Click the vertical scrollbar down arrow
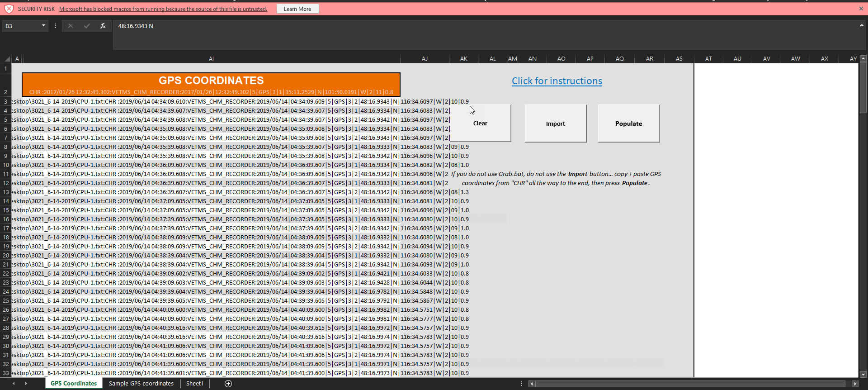Screen dimensions: 868x390 [863, 374]
